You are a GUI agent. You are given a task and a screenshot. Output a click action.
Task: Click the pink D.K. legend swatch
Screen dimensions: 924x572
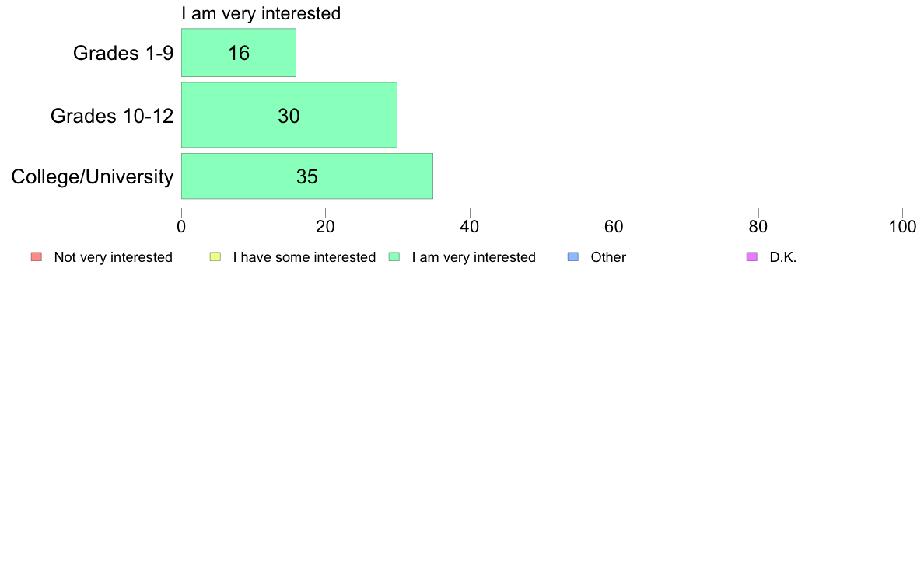point(752,256)
